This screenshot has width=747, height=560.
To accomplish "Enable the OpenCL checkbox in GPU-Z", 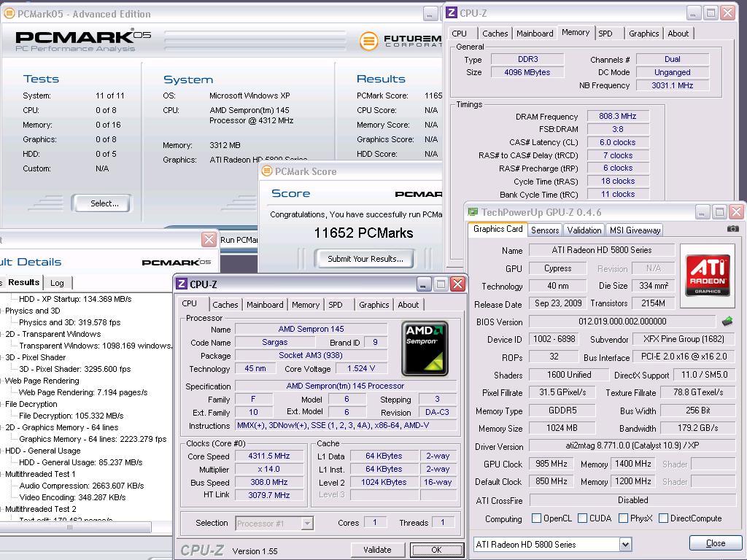I will [536, 518].
